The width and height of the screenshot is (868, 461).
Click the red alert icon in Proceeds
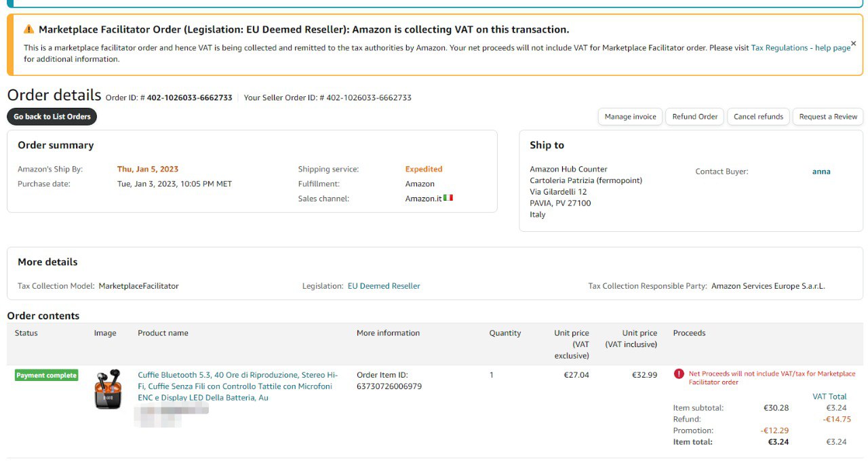click(x=679, y=374)
